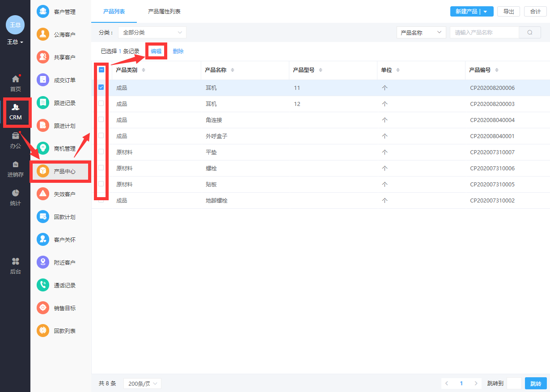Click the 合计 total button
The height and width of the screenshot is (392, 550).
pos(535,12)
